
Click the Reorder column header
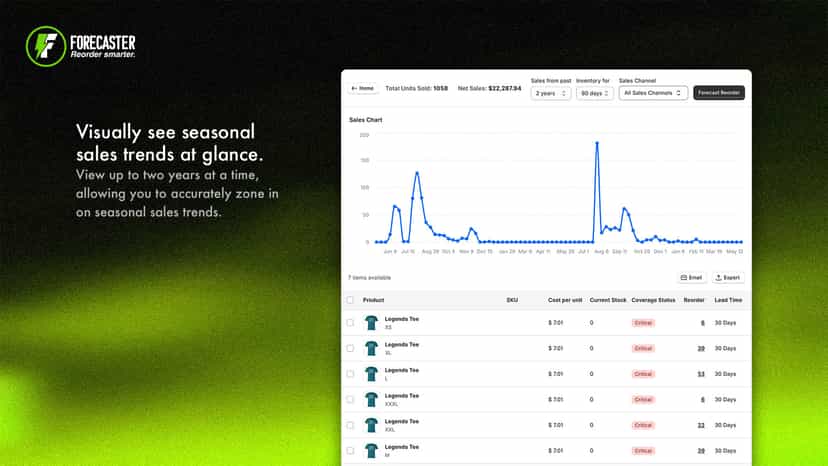pyautogui.click(x=694, y=300)
